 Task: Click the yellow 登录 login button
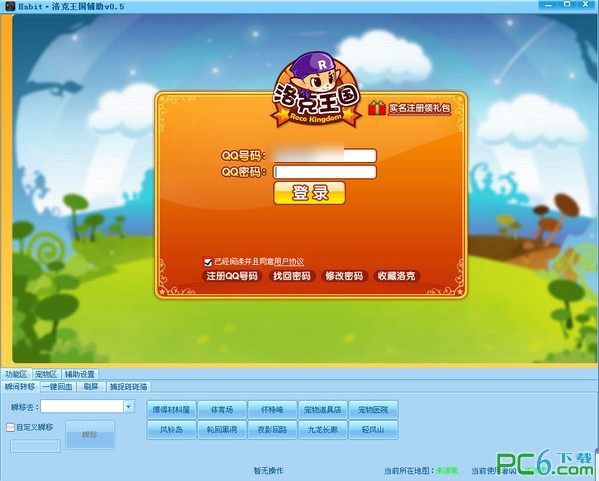point(309,193)
